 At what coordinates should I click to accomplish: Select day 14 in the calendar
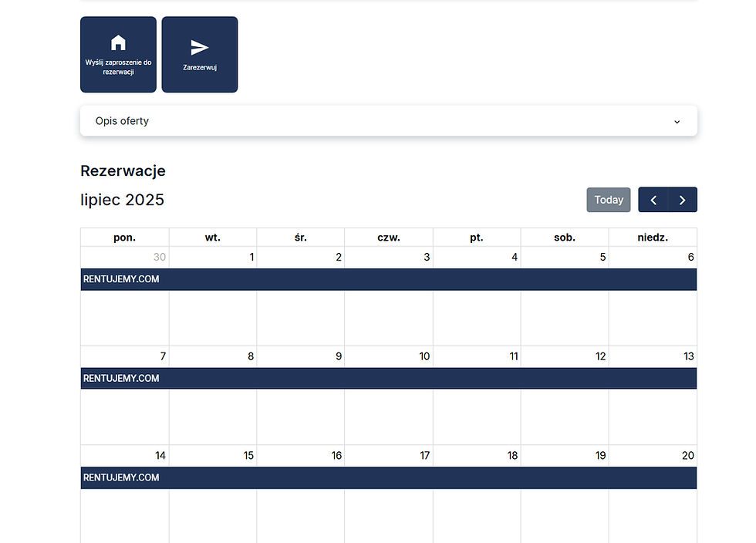(x=160, y=456)
